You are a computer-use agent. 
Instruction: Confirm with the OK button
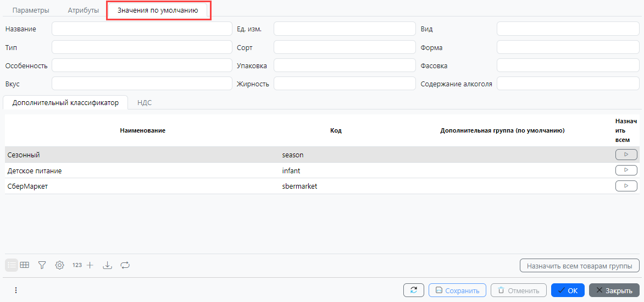[568, 290]
